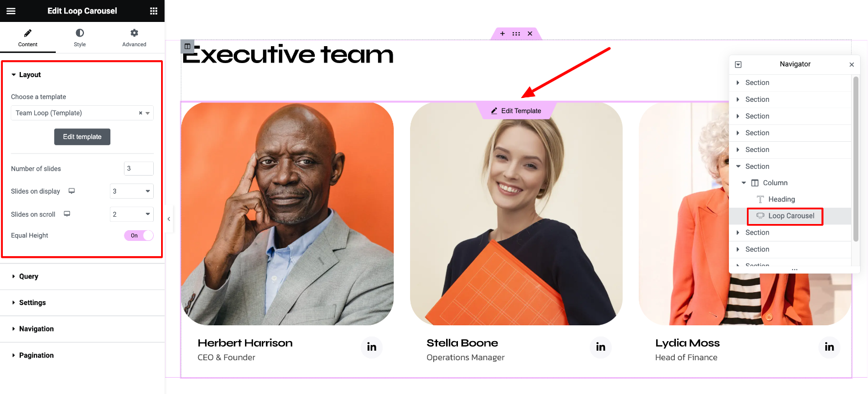Click the Navigator dock icon
Viewport: 868px width, 394px height.
click(x=738, y=65)
